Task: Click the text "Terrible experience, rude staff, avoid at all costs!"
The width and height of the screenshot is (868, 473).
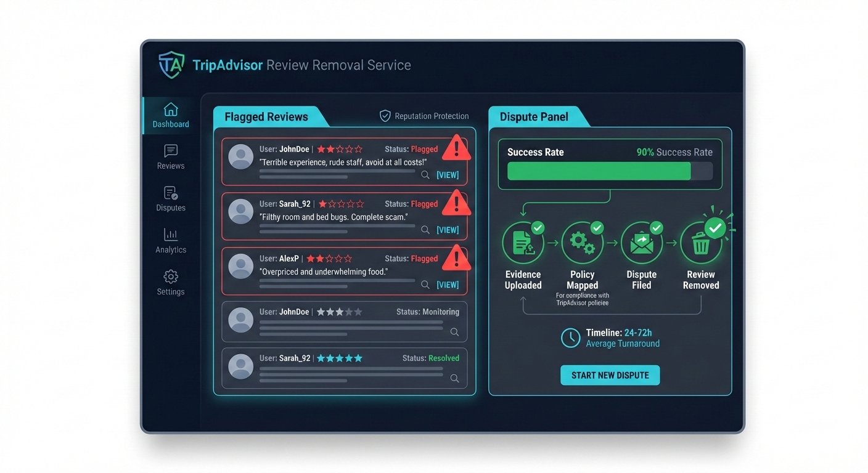Action: click(x=343, y=162)
